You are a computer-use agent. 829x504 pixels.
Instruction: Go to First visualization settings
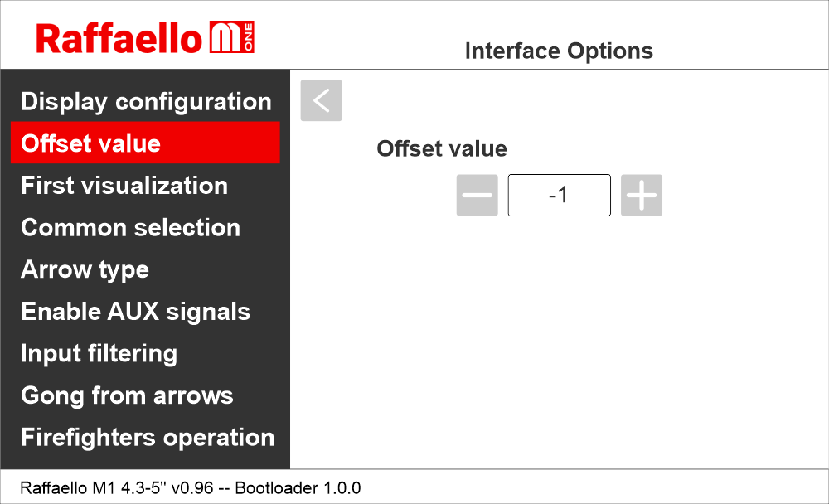[x=124, y=186]
